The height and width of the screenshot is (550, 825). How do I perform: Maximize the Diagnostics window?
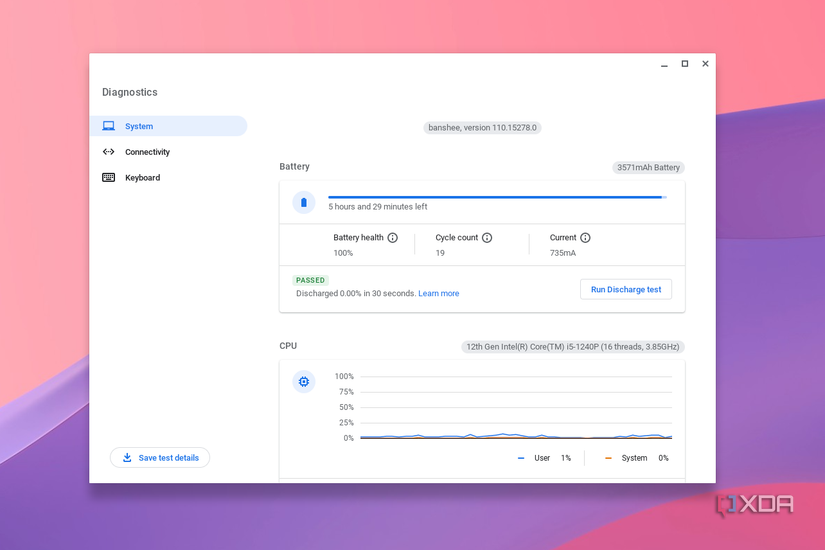click(x=685, y=64)
